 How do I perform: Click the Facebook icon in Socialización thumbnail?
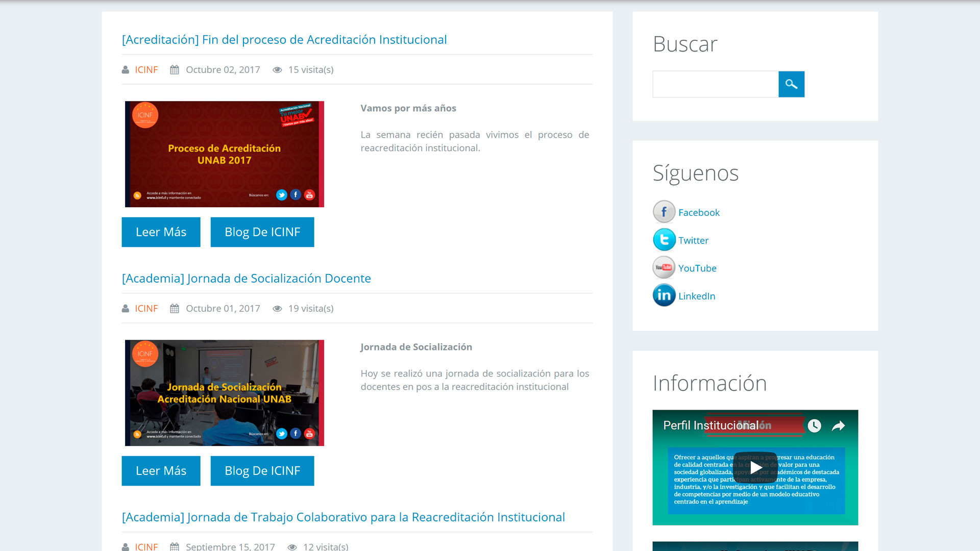coord(296,434)
